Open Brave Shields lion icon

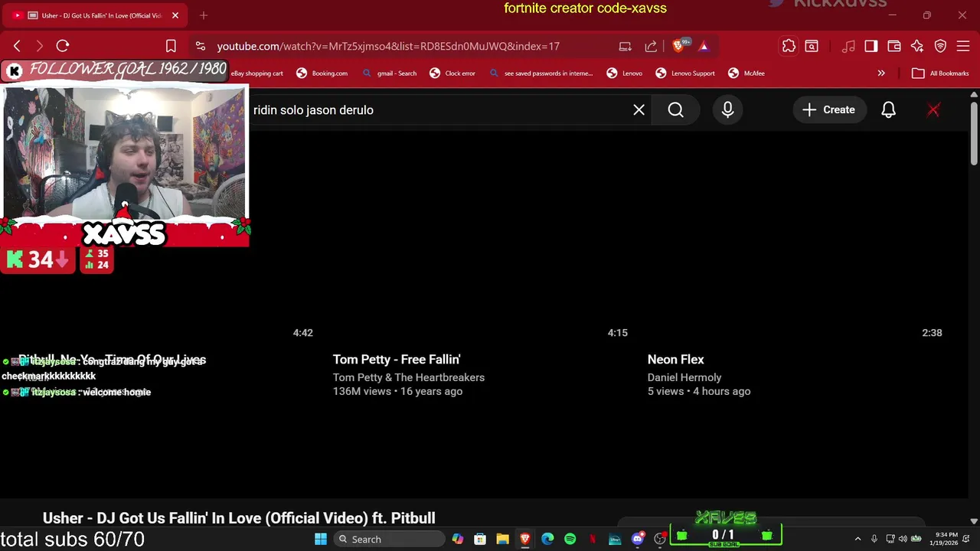coord(678,46)
